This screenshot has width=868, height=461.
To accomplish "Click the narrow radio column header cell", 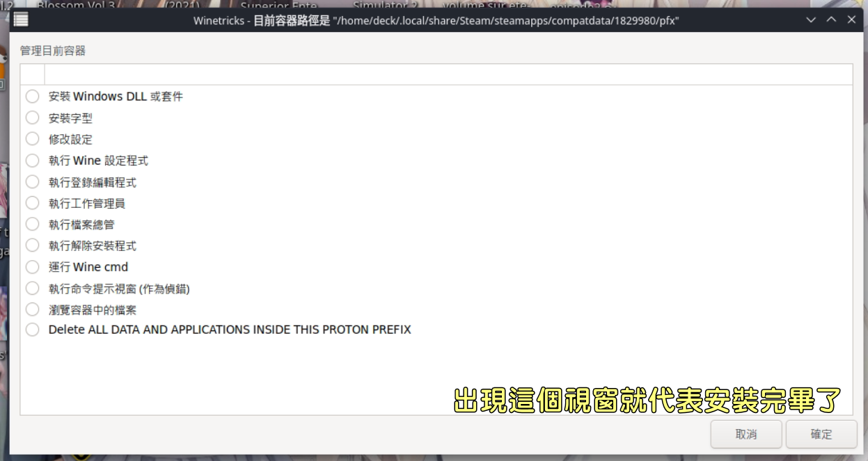I will click(x=33, y=74).
